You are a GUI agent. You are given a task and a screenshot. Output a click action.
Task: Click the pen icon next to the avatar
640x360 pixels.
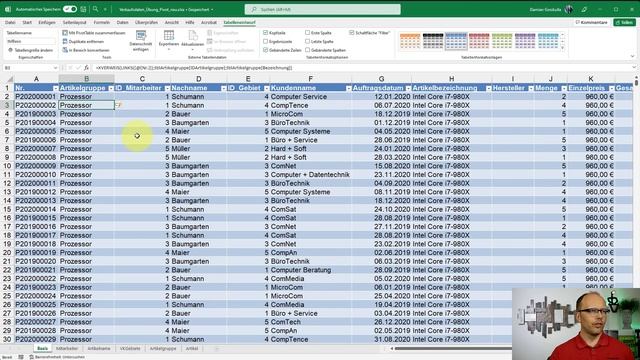584,9
